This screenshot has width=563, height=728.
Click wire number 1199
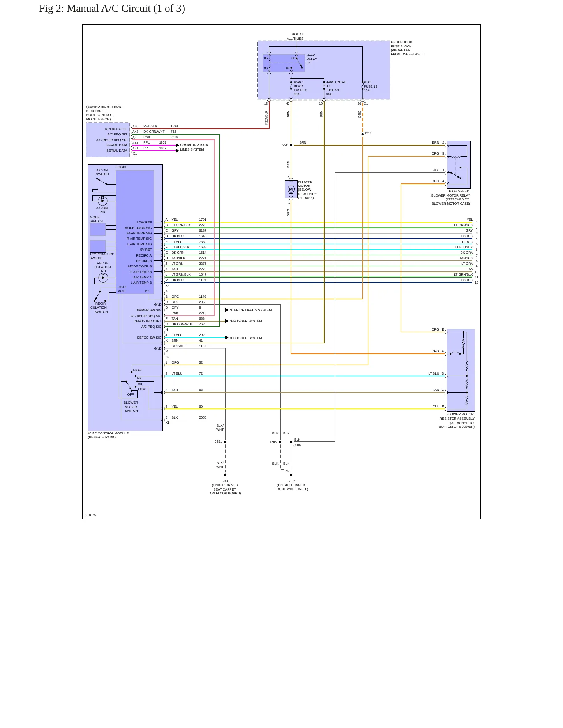[x=203, y=280]
